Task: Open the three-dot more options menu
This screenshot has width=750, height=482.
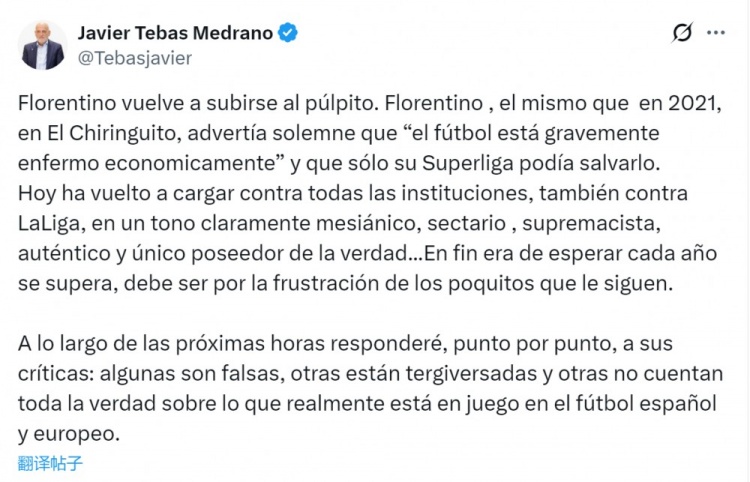Action: 716,32
